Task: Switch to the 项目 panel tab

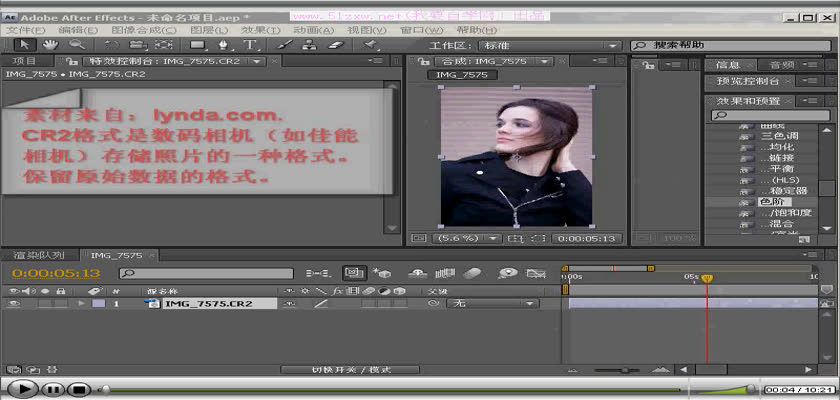Action: coord(25,62)
